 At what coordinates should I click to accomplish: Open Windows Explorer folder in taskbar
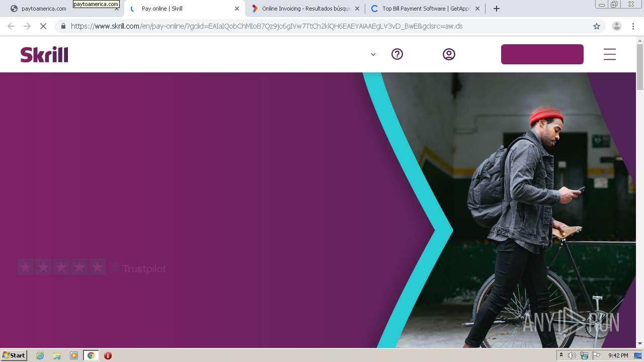(x=57, y=355)
